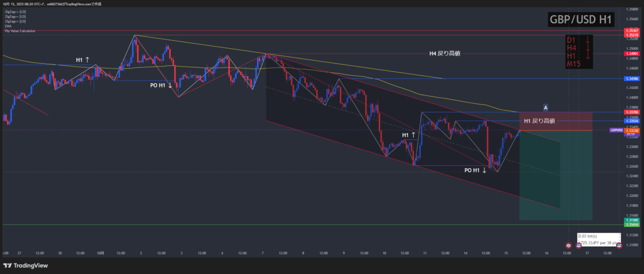Click the 0.03 lot(s) info box

pyautogui.click(x=598, y=239)
